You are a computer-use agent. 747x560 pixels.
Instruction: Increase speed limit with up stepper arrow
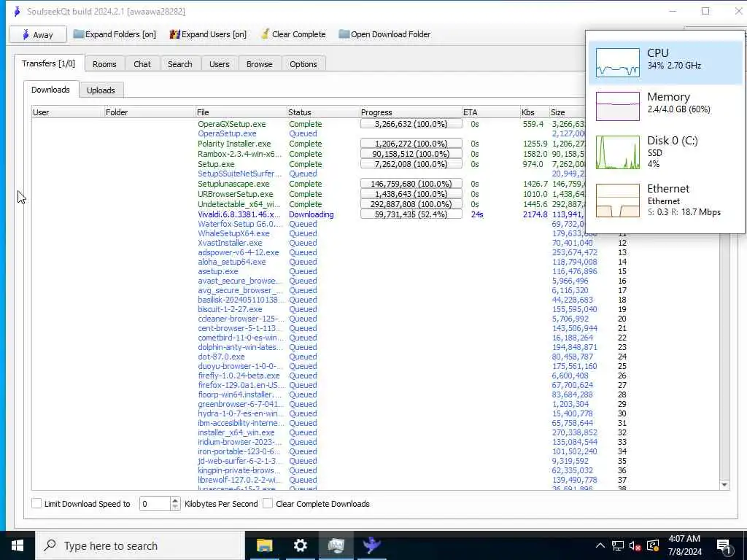coord(175,500)
